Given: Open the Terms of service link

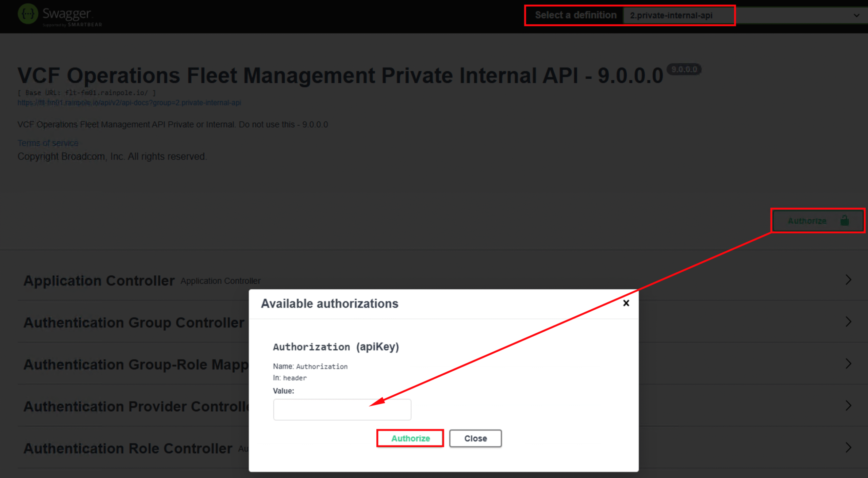Looking at the screenshot, I should [48, 143].
